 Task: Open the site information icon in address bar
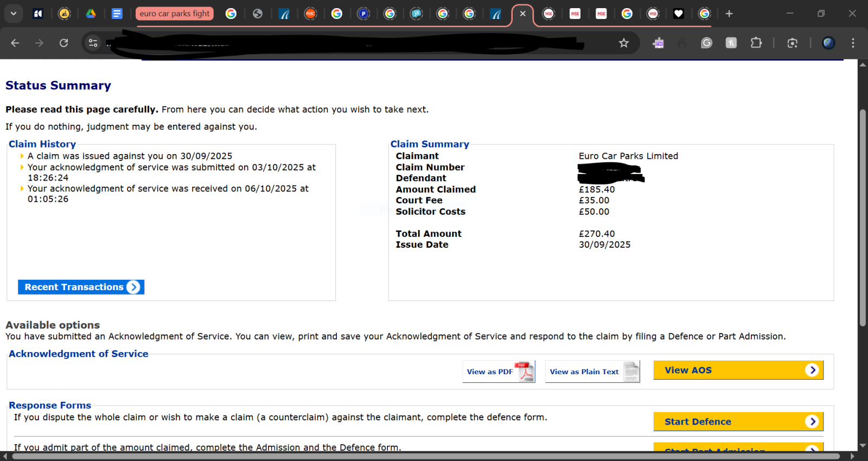[x=93, y=43]
